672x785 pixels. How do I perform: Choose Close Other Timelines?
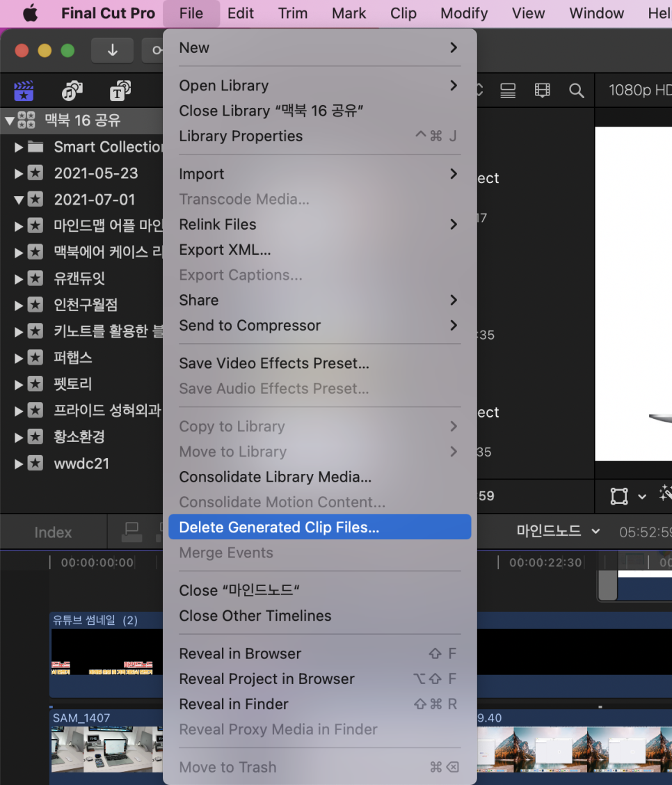[319, 615]
